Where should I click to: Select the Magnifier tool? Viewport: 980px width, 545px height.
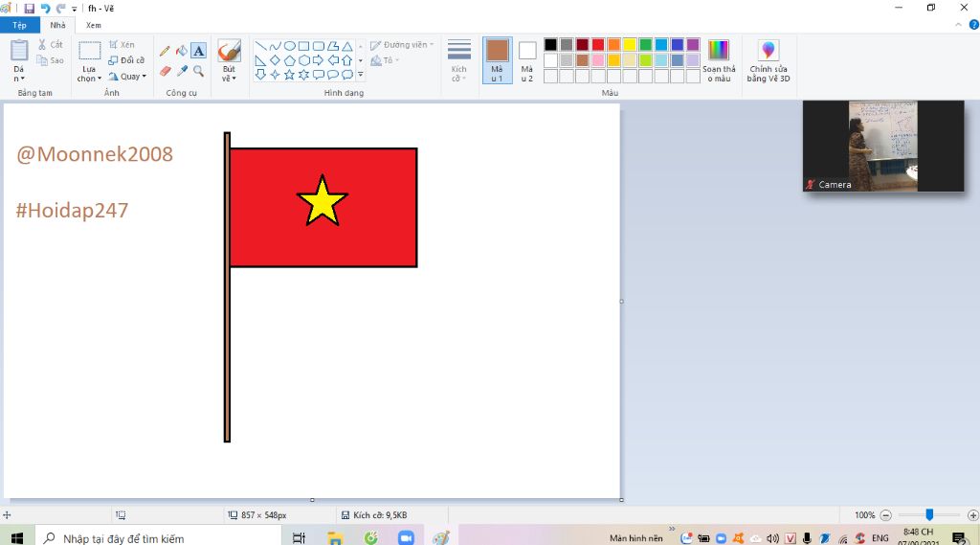(199, 71)
